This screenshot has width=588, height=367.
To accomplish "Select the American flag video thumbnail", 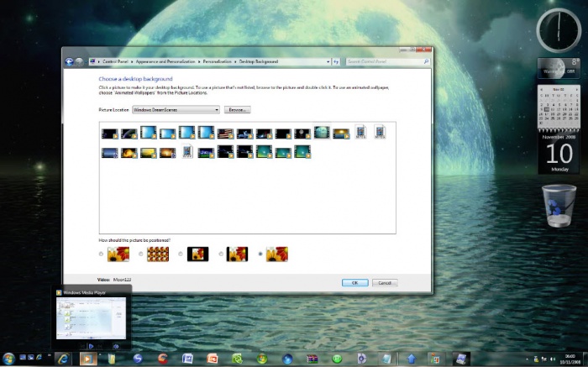I will click(225, 134).
